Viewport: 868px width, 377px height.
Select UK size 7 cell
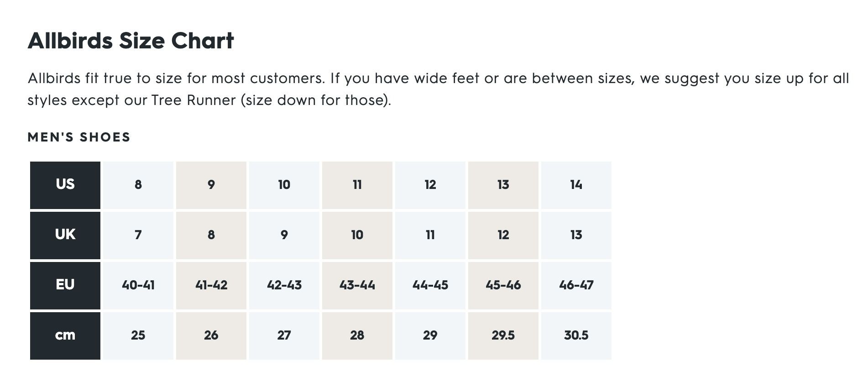pos(138,236)
